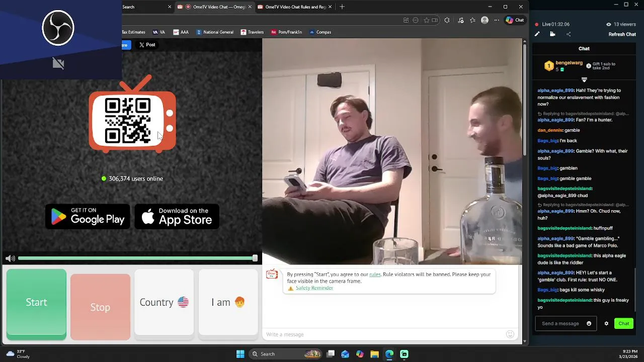Open the Travelers bookmark

point(252,32)
